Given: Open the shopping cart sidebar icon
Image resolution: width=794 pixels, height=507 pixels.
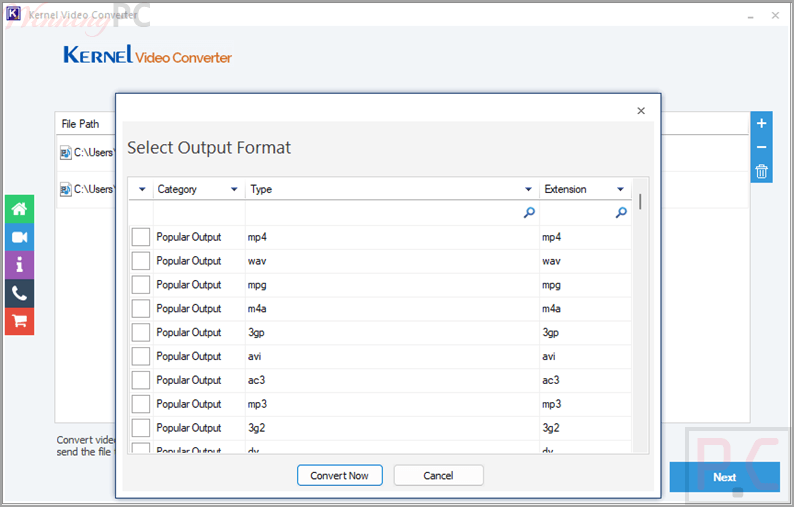Looking at the screenshot, I should pyautogui.click(x=19, y=321).
